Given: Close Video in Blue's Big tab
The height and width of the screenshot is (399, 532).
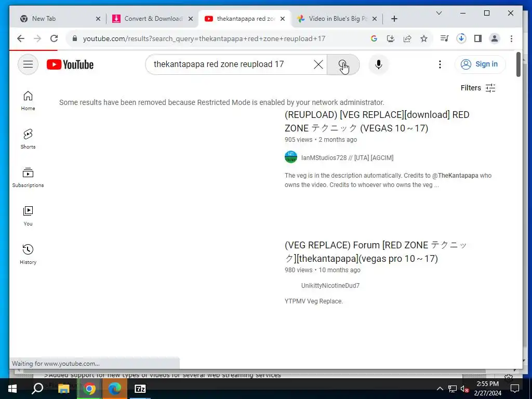Looking at the screenshot, I should [375, 19].
